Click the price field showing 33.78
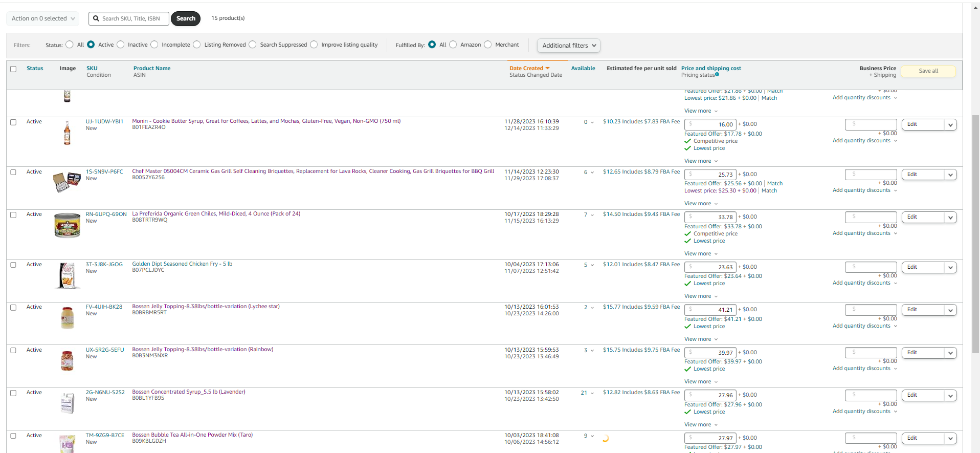 (x=710, y=217)
